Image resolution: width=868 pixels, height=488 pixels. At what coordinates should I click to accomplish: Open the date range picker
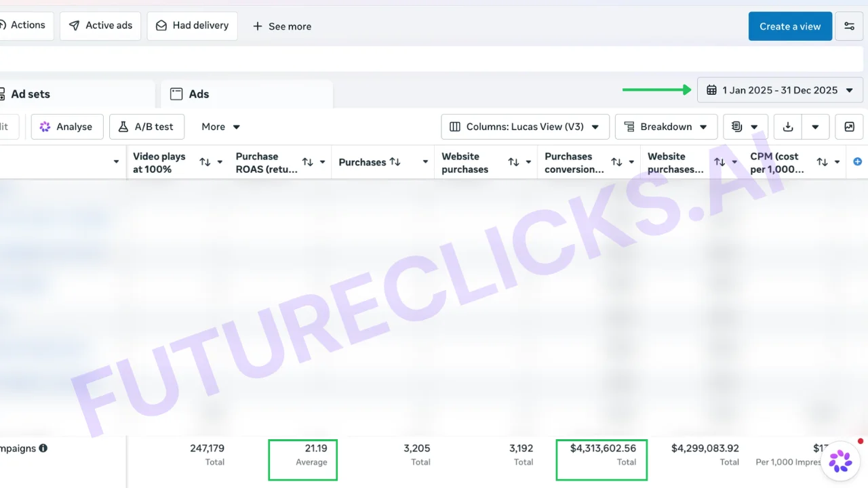click(x=780, y=90)
